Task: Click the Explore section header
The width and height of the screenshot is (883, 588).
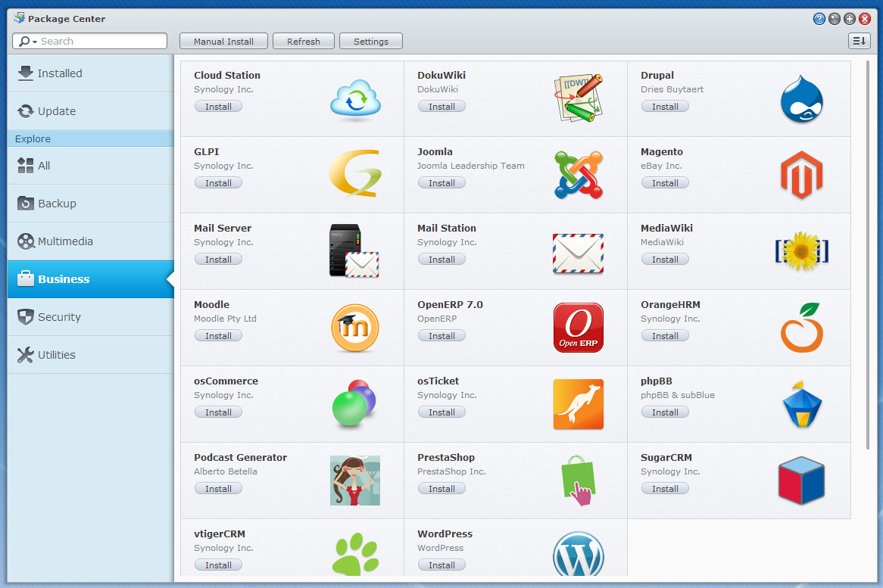Action: pyautogui.click(x=91, y=138)
